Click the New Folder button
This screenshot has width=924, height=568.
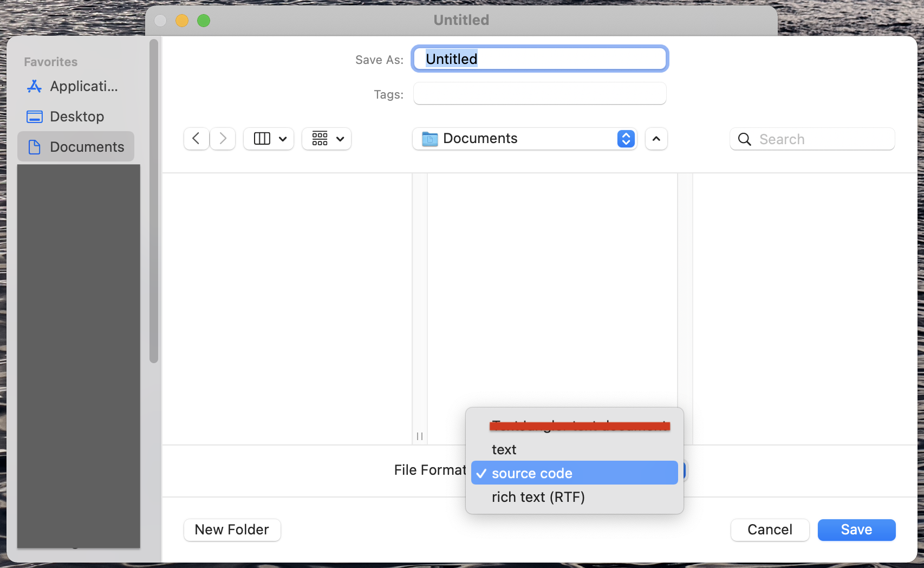coord(232,530)
